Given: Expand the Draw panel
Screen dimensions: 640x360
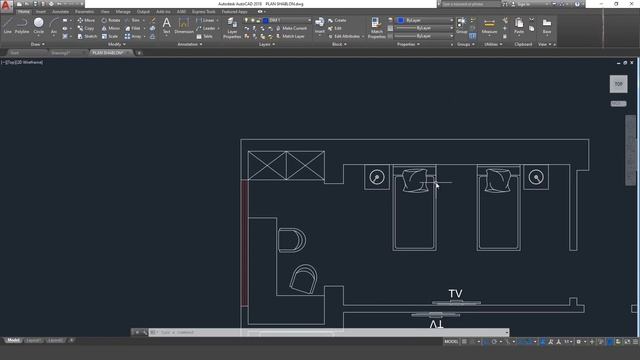Looking at the screenshot, I should (38, 44).
